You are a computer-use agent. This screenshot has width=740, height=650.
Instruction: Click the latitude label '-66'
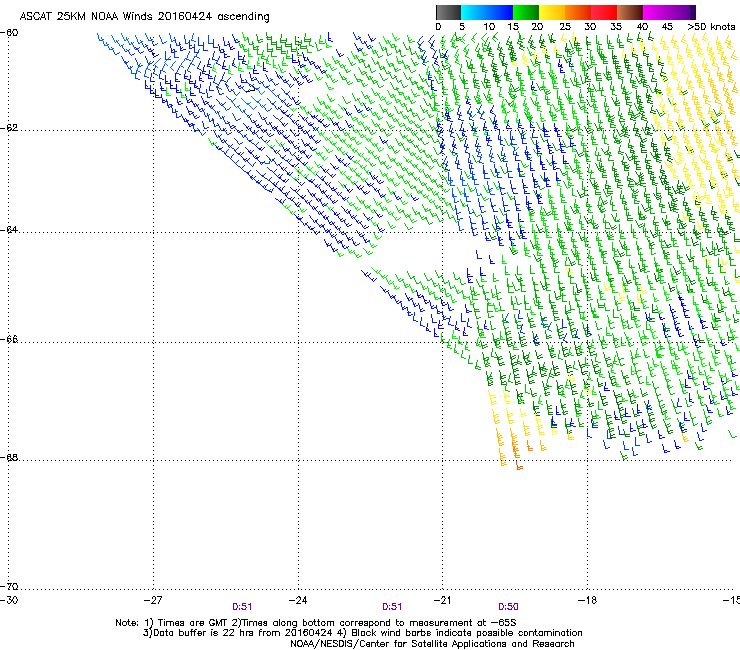point(9,339)
